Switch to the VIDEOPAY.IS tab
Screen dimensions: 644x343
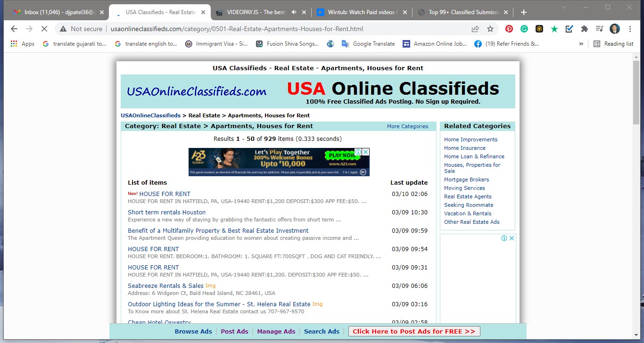tap(258, 12)
